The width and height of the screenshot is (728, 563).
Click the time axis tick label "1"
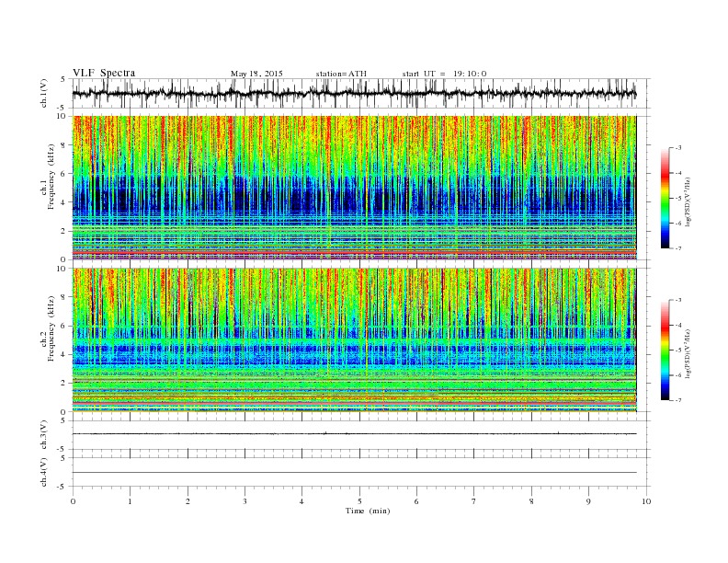130,501
